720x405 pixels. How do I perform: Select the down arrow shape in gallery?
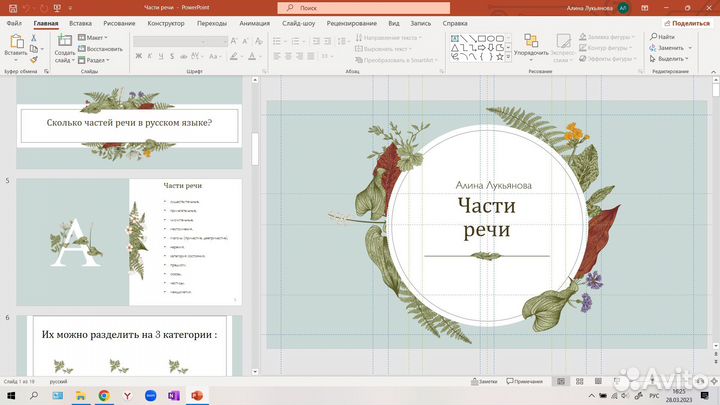pyautogui.click(x=491, y=48)
